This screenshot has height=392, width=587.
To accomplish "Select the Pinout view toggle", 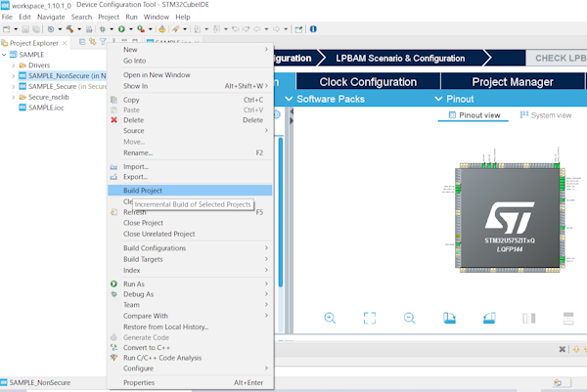I will 474,115.
